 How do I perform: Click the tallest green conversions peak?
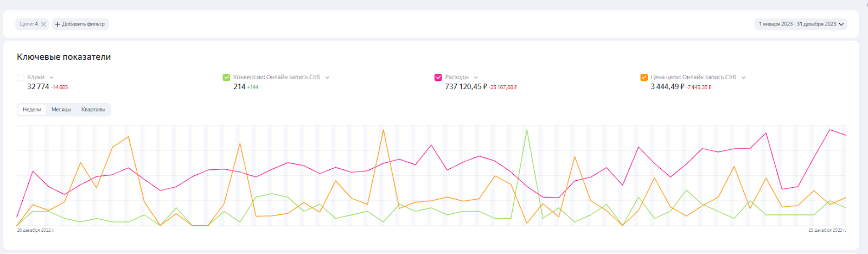pos(526,130)
